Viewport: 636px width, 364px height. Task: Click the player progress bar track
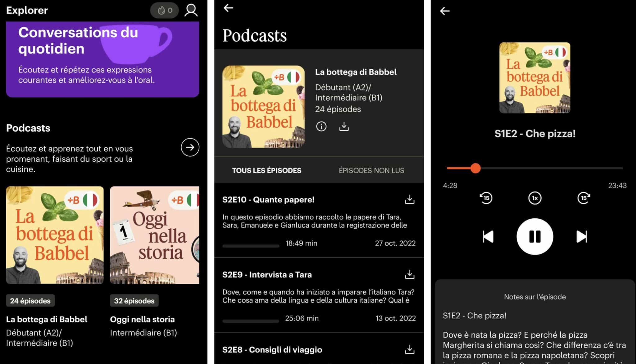(535, 168)
